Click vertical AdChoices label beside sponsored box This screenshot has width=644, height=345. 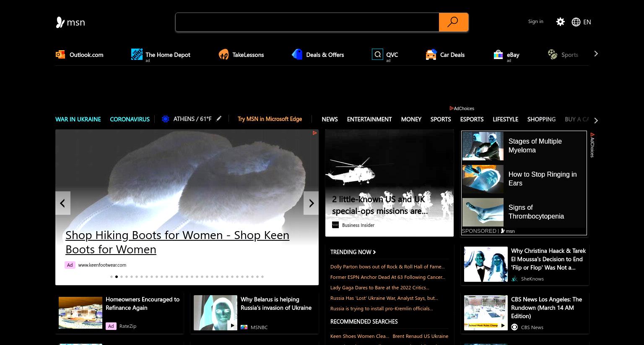click(592, 145)
